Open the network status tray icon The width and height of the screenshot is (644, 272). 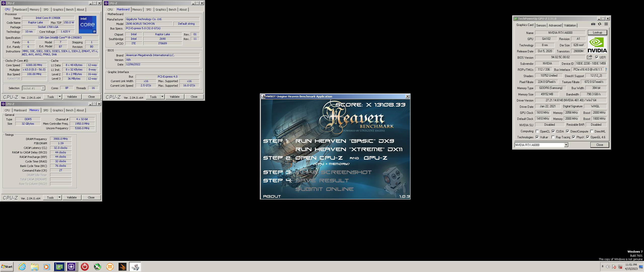[620, 267]
